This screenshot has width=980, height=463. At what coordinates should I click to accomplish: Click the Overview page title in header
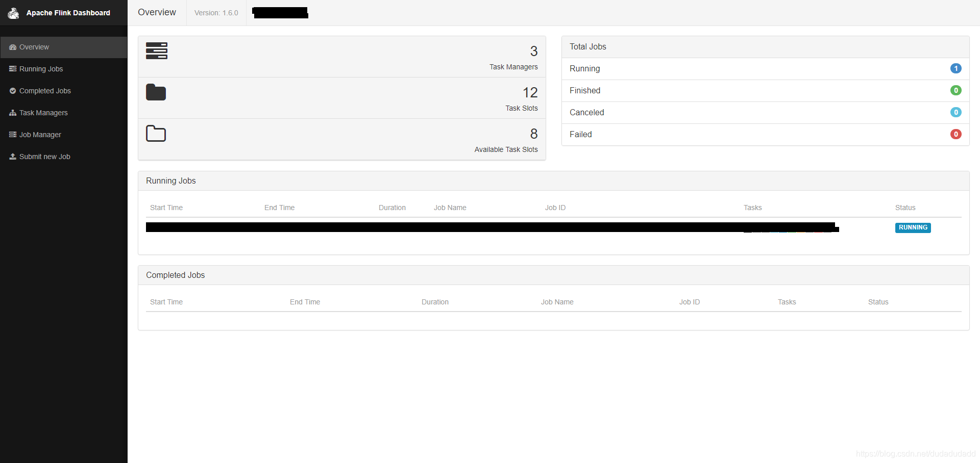[157, 12]
